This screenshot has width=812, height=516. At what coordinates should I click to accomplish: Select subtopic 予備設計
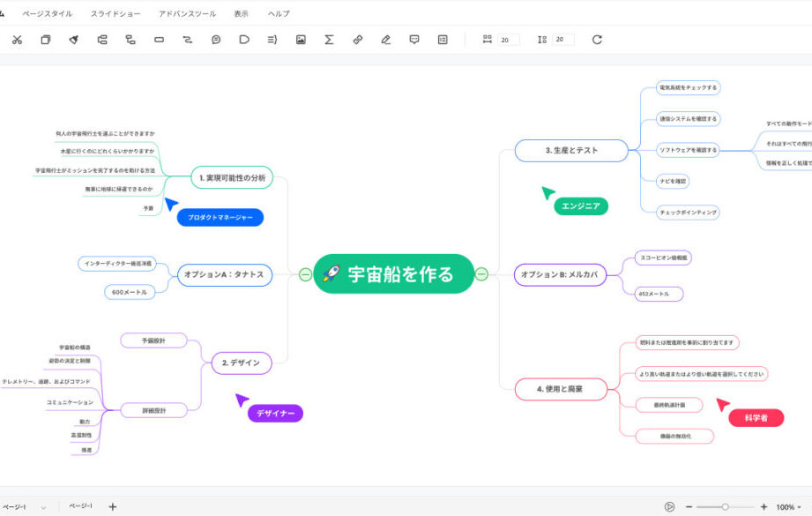pos(153,340)
